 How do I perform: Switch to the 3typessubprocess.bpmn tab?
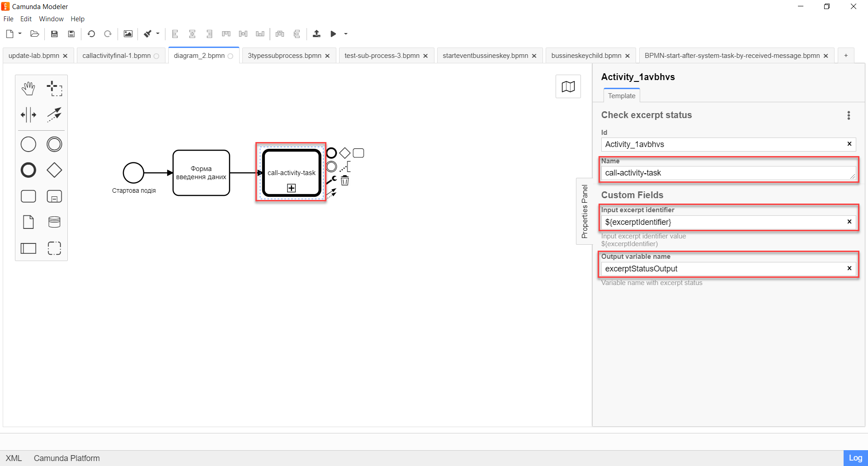[284, 56]
